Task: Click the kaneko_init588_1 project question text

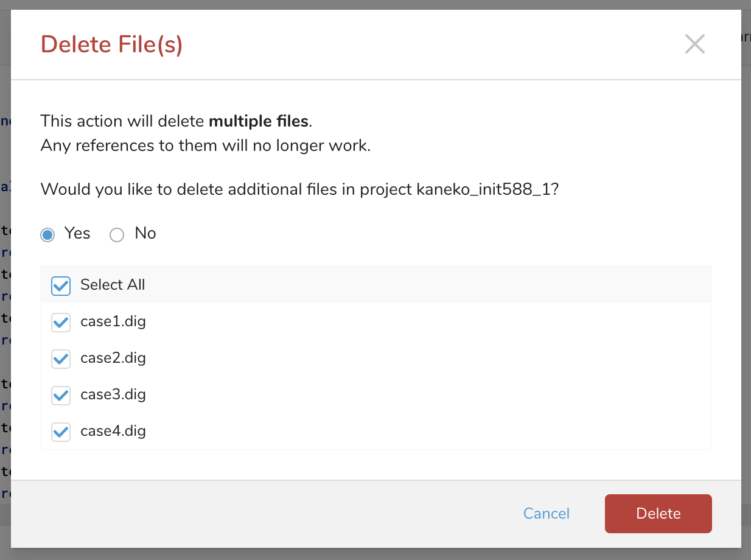Action: 299,189
